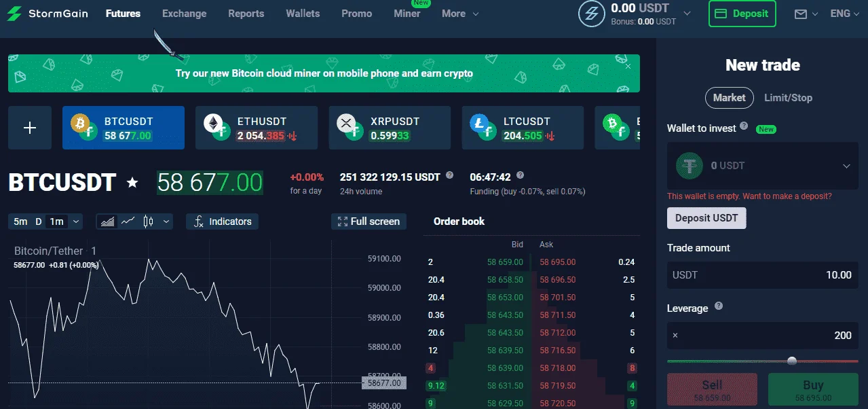Click bid price 58 653.00 in order book
This screenshot has width=868, height=409.
(505, 298)
